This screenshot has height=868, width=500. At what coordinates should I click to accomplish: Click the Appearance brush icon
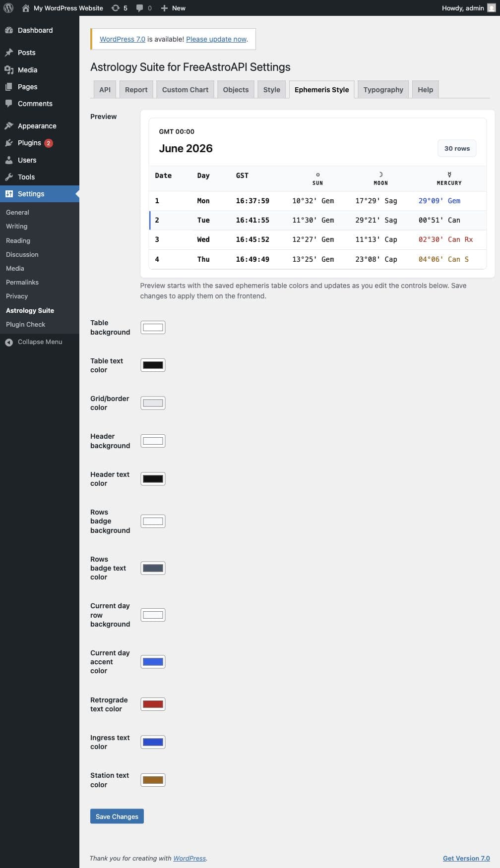click(x=9, y=126)
